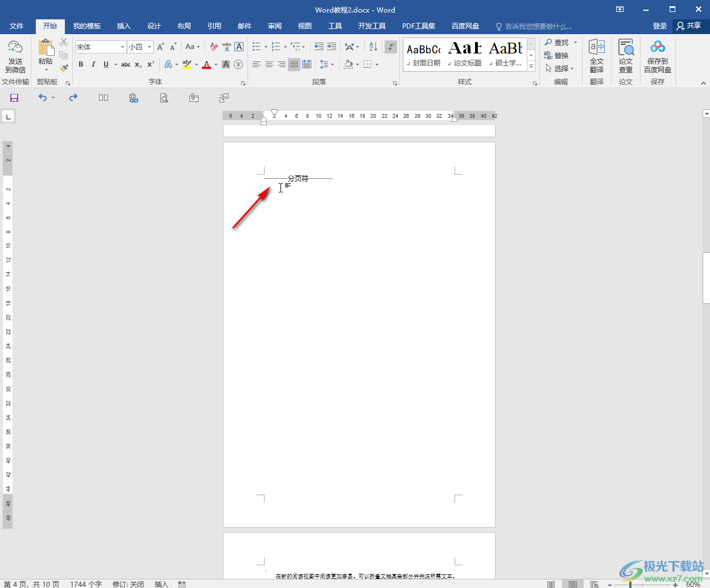This screenshot has height=588, width=710.
Task: Increase paragraph indent
Action: coord(332,47)
